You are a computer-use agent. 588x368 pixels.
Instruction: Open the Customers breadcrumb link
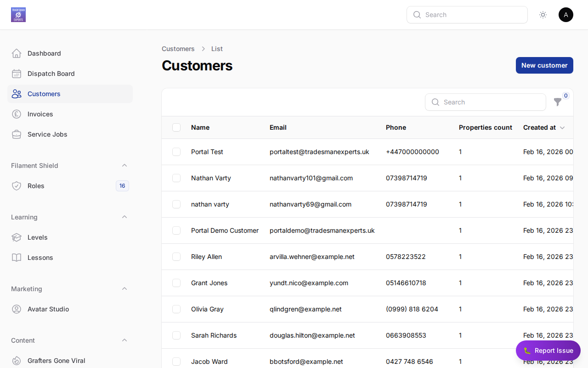[x=178, y=49]
